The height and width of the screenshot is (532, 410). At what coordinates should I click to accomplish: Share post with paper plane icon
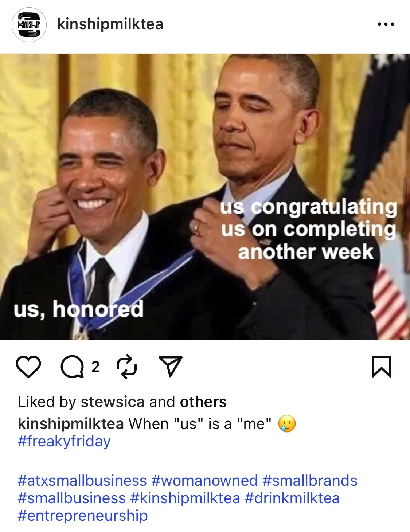[x=170, y=366]
